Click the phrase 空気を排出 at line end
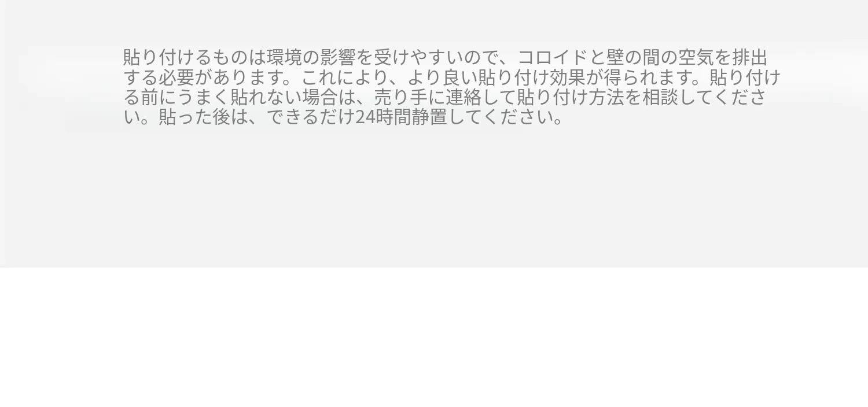This screenshot has height=407, width=868. pyautogui.click(x=723, y=58)
